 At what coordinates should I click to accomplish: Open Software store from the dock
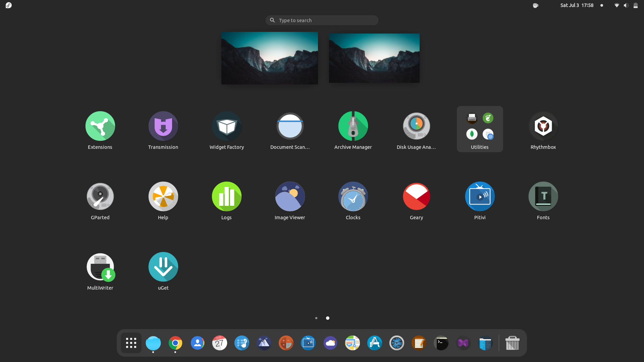pyautogui.click(x=375, y=343)
